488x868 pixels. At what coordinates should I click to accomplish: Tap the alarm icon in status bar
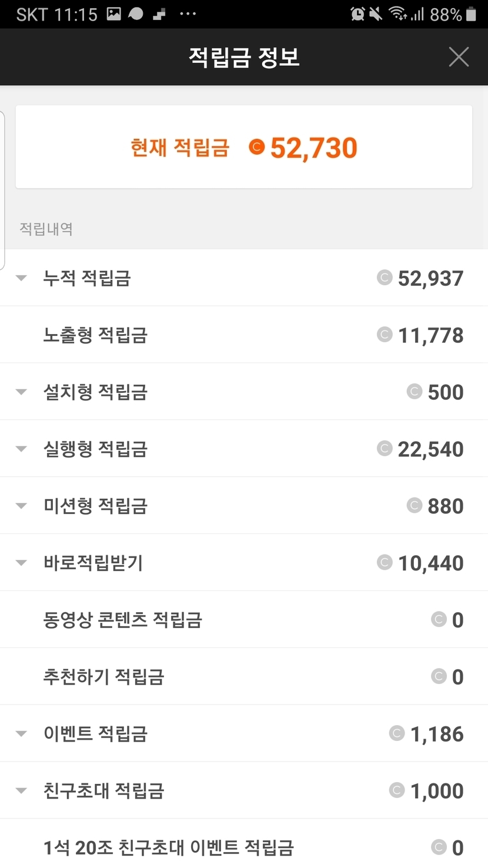pyautogui.click(x=357, y=14)
